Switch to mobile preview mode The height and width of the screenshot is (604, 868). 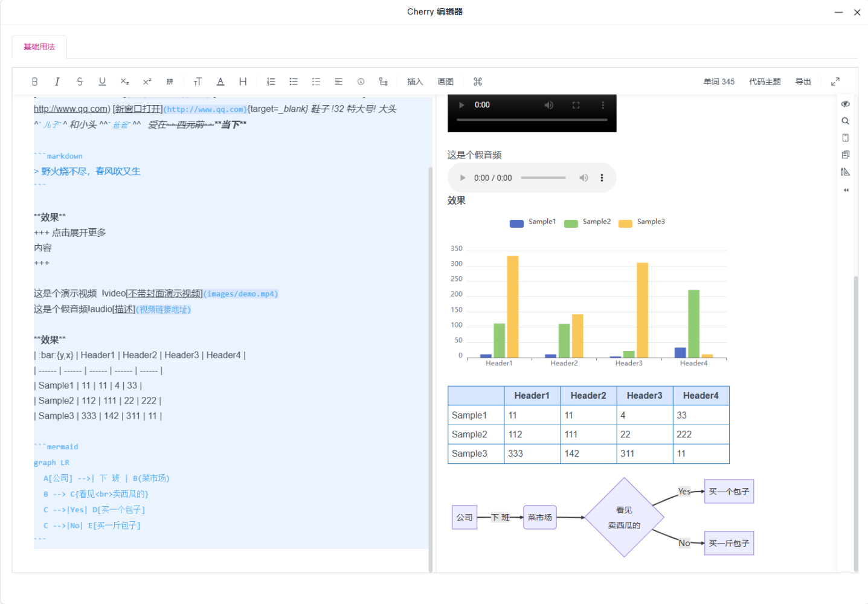(x=845, y=138)
